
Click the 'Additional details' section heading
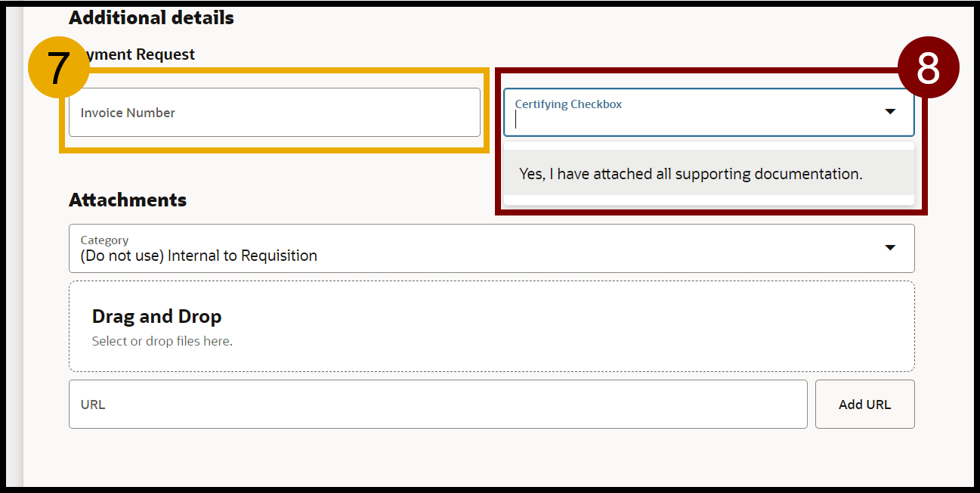(151, 18)
